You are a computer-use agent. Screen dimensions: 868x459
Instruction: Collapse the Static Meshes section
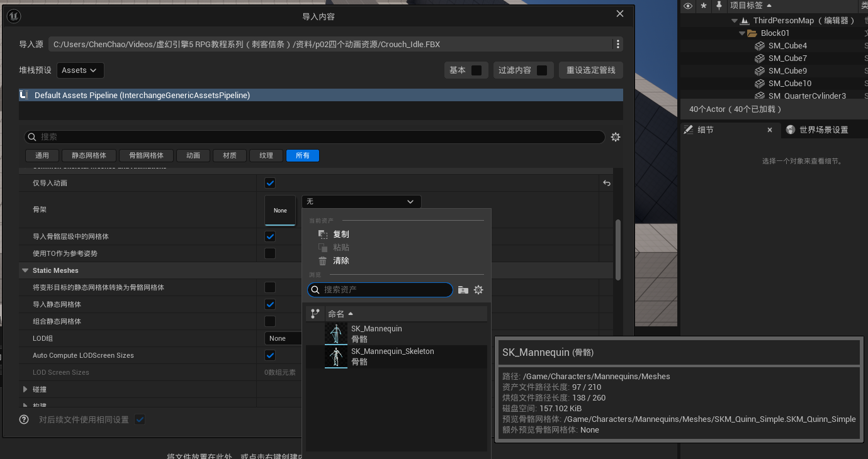[26, 270]
